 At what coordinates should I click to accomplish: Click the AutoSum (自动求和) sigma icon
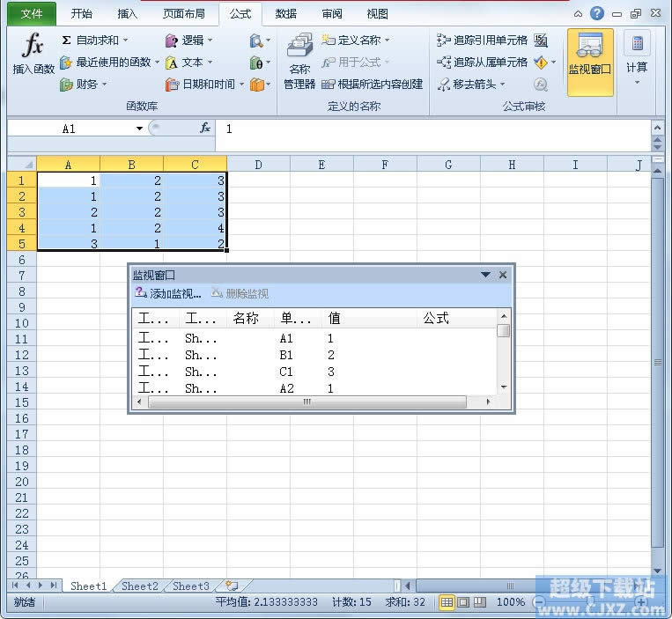(66, 40)
